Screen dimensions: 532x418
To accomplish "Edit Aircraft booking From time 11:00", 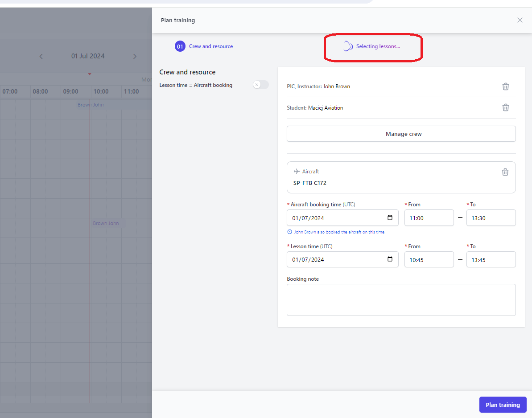I will tap(429, 217).
